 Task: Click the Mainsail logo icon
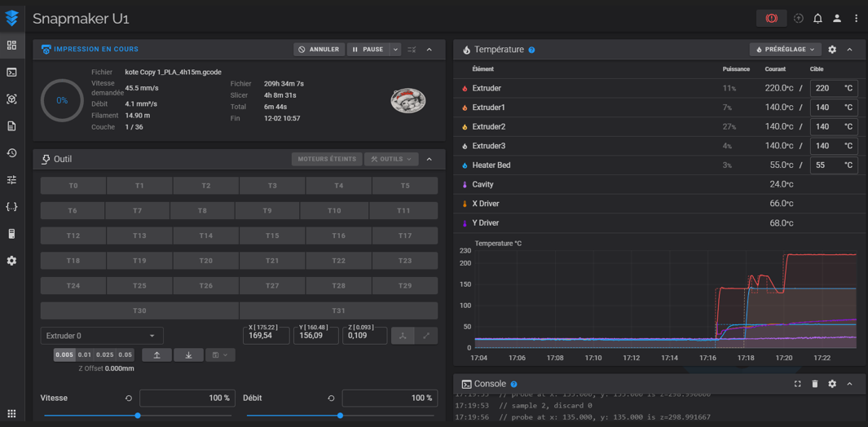(x=11, y=18)
